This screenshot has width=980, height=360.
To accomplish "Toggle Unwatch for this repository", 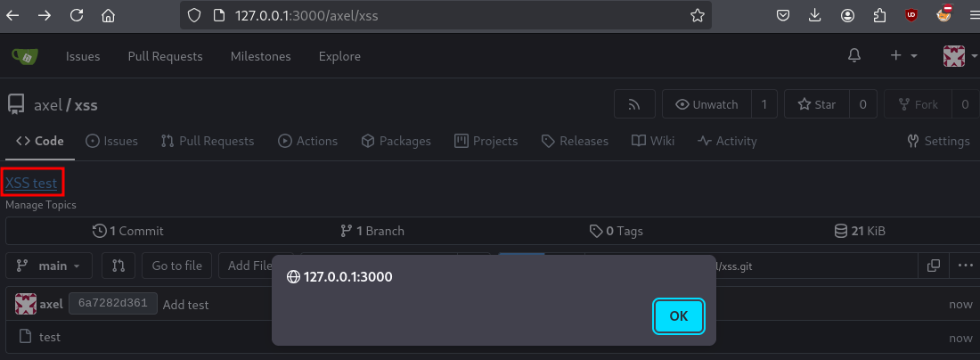I will pyautogui.click(x=707, y=104).
